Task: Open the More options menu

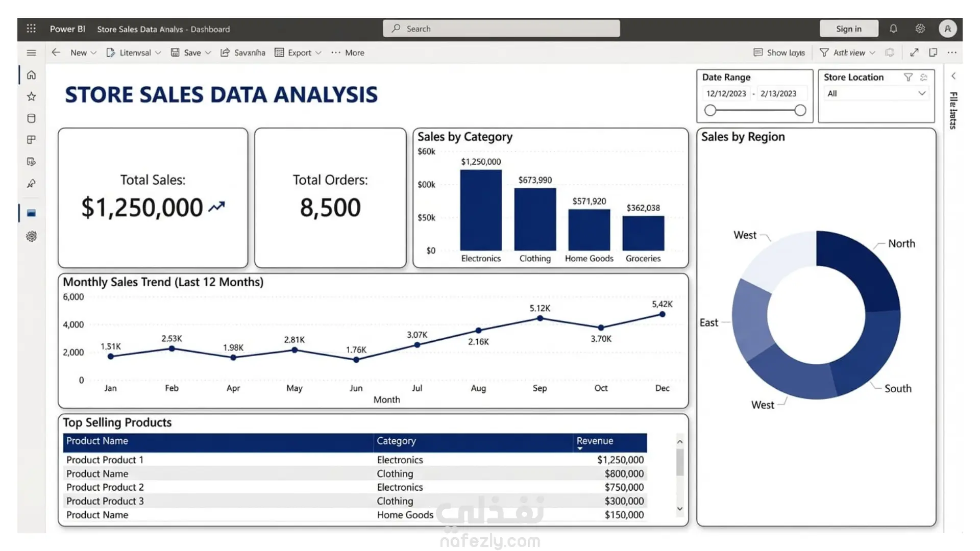Action: pyautogui.click(x=348, y=53)
